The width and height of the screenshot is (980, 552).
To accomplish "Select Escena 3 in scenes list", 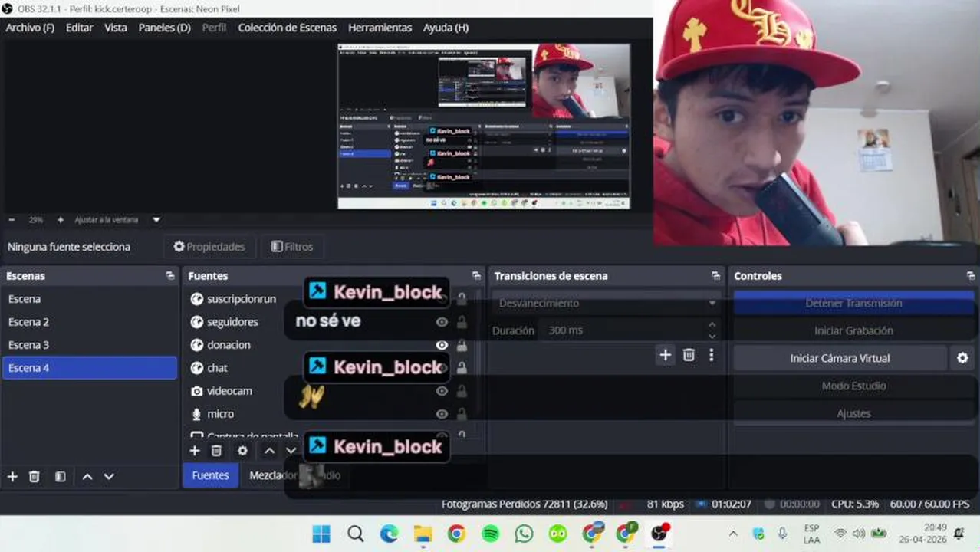I will 90,345.
